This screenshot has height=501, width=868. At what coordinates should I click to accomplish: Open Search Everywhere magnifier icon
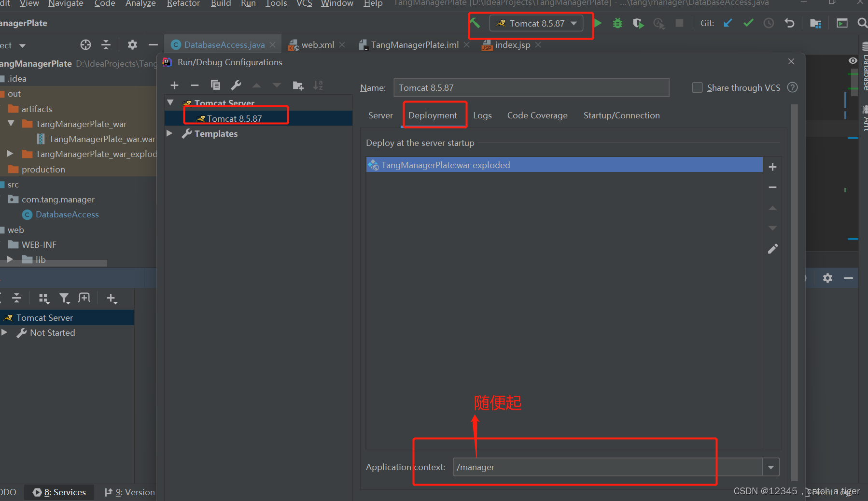point(862,23)
